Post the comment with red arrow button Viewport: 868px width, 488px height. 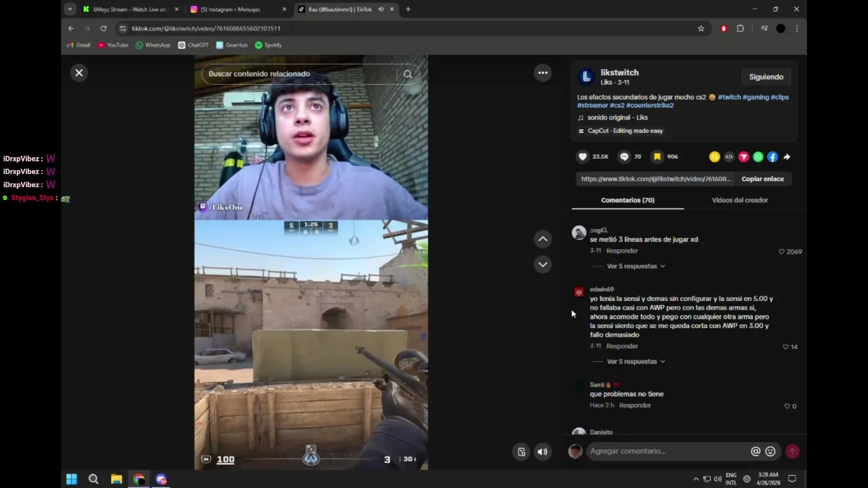(x=793, y=451)
